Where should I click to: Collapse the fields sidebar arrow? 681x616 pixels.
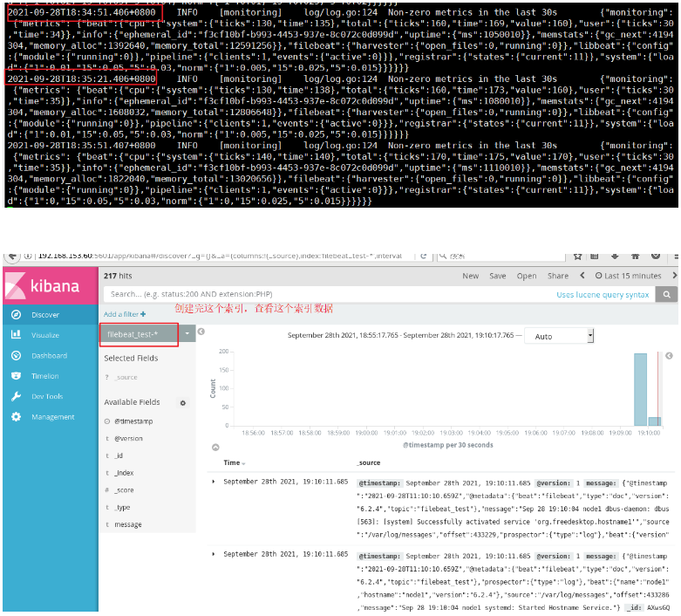pos(201,332)
